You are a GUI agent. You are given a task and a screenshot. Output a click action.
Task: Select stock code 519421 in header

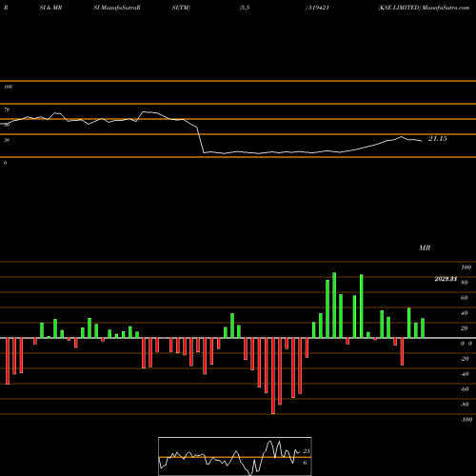319,8
